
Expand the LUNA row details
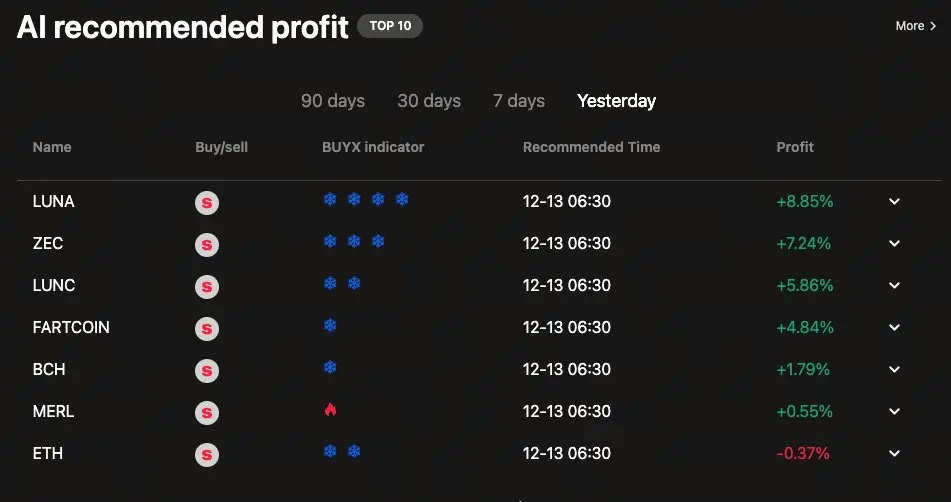pos(894,201)
